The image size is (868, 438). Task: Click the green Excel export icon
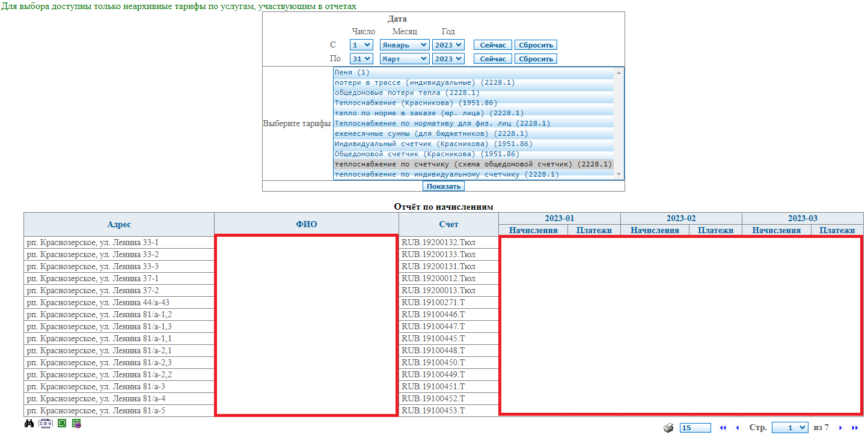tap(61, 424)
